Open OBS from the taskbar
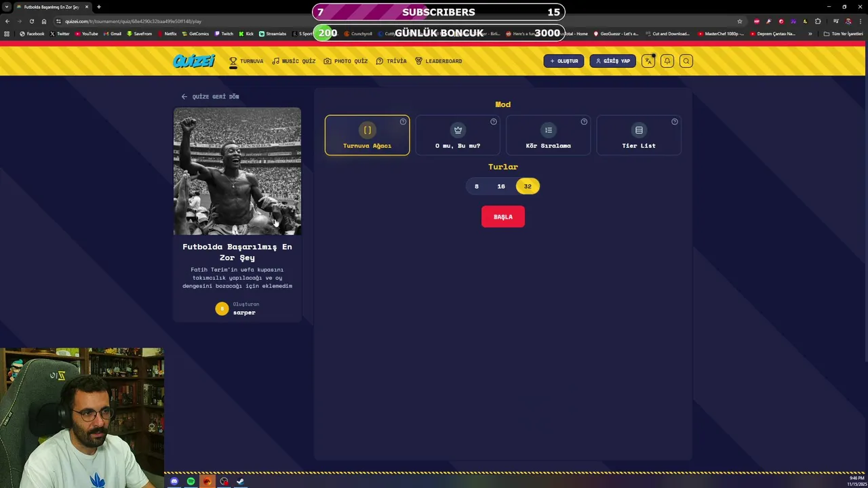The height and width of the screenshot is (488, 868). point(224,481)
